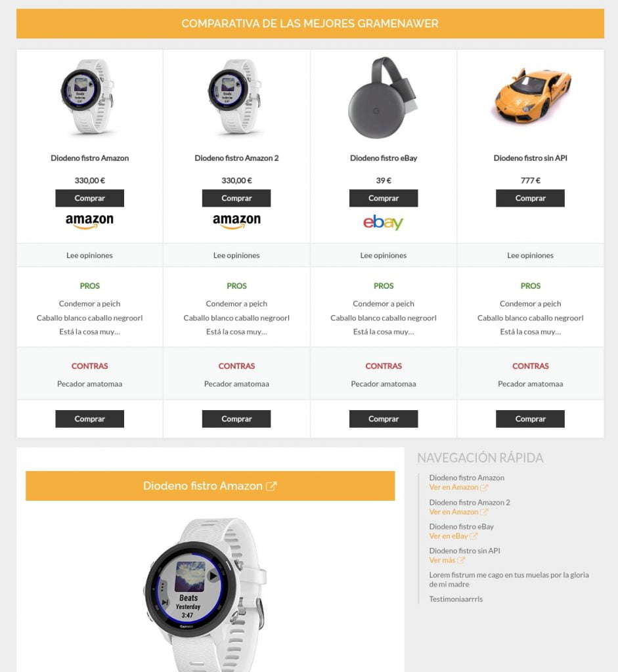The height and width of the screenshot is (672, 618).
Task: Click the external link icon after Ver más
Action: [461, 560]
